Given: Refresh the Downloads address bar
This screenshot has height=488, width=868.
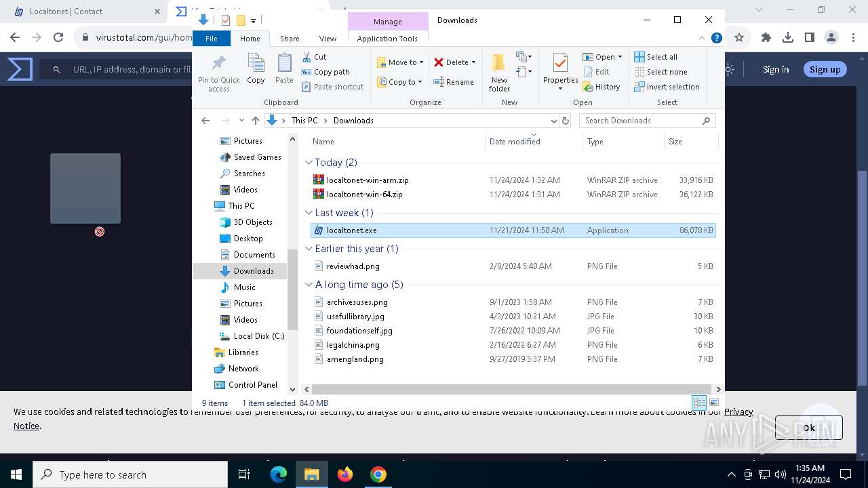Looking at the screenshot, I should tap(566, 121).
